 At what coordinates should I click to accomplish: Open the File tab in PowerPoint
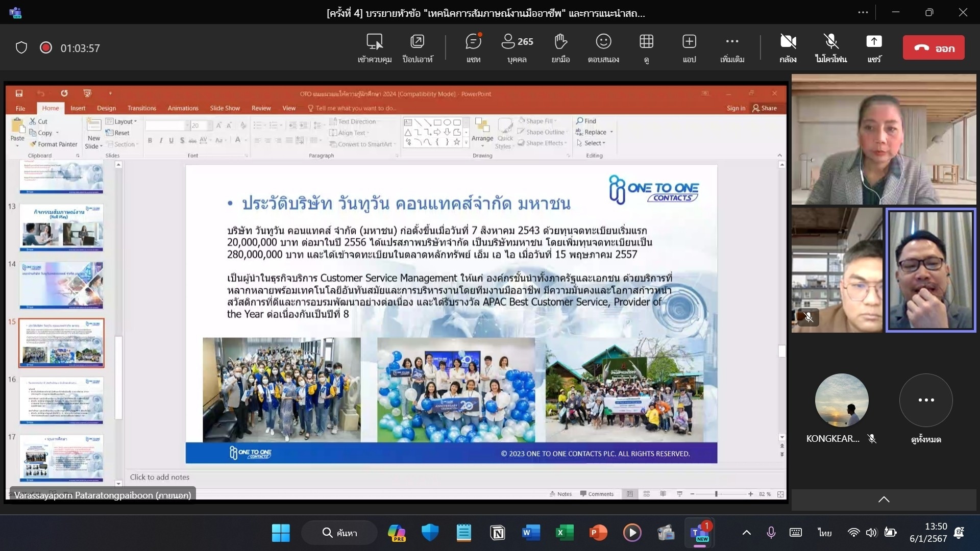[20, 108]
